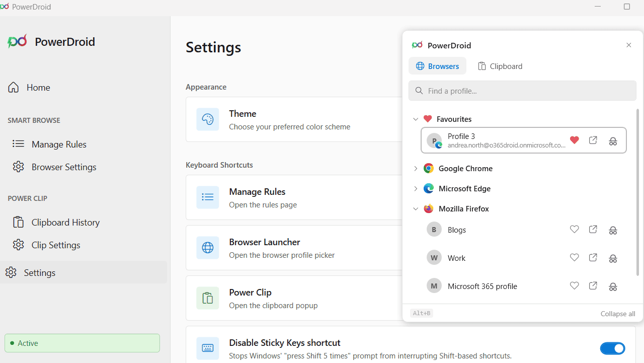Click the search magnifier icon in popup
The height and width of the screenshot is (363, 644).
[419, 91]
